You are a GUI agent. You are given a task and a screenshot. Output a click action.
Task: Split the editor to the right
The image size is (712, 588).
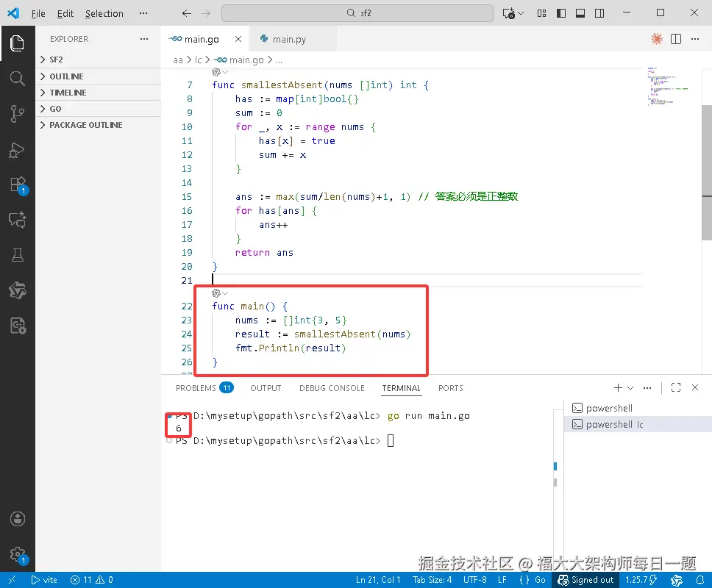pyautogui.click(x=676, y=39)
